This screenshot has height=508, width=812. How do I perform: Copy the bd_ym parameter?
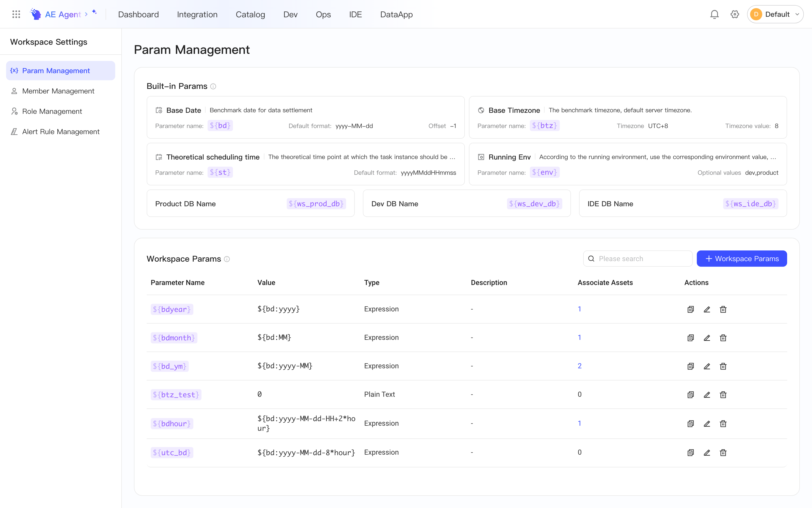[x=690, y=366]
